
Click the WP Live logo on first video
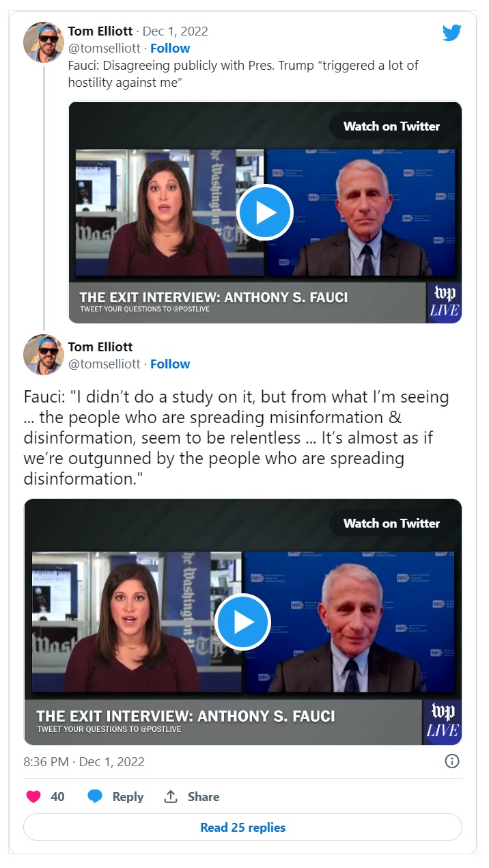443,302
